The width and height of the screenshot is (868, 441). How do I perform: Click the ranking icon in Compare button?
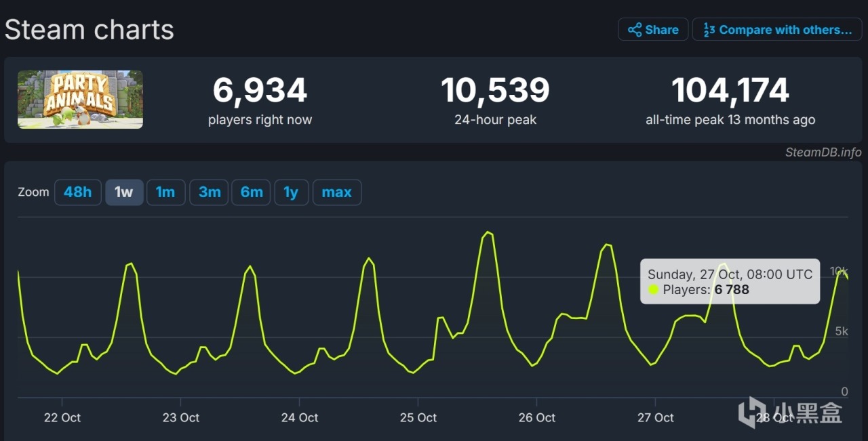[x=709, y=30]
